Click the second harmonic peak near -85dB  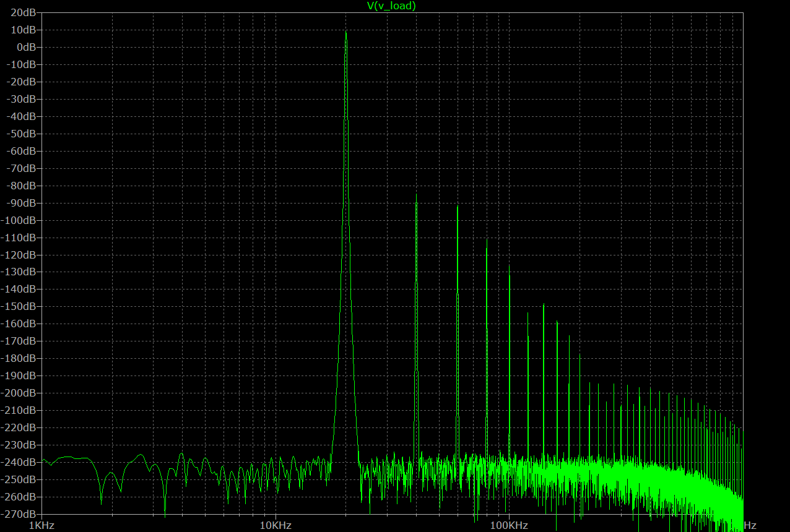click(x=416, y=194)
